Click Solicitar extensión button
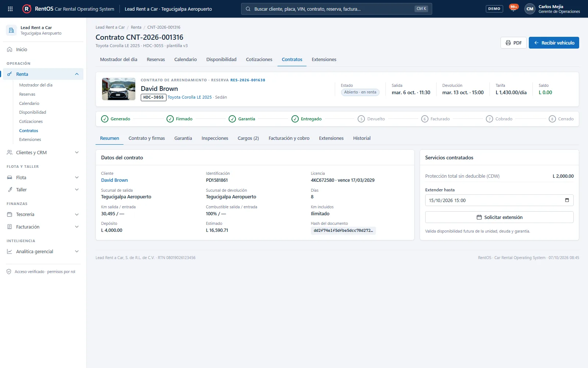Image resolution: width=588 pixels, height=368 pixels. click(499, 217)
